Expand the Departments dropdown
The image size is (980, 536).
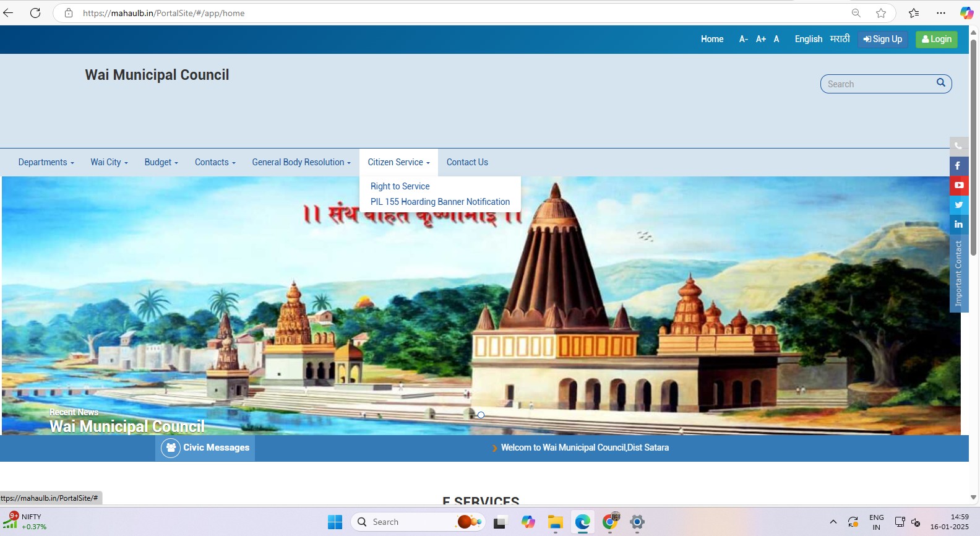(x=46, y=162)
